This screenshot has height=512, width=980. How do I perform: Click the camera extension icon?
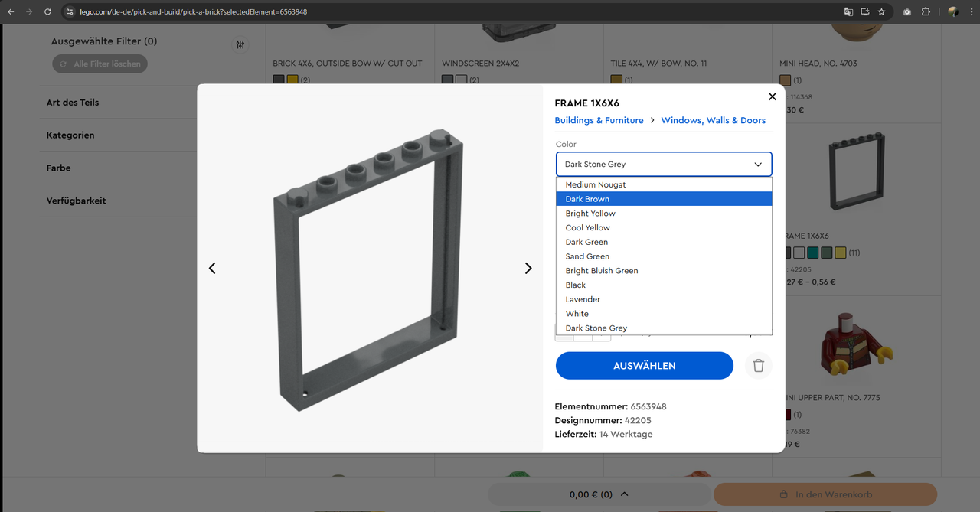click(x=907, y=11)
